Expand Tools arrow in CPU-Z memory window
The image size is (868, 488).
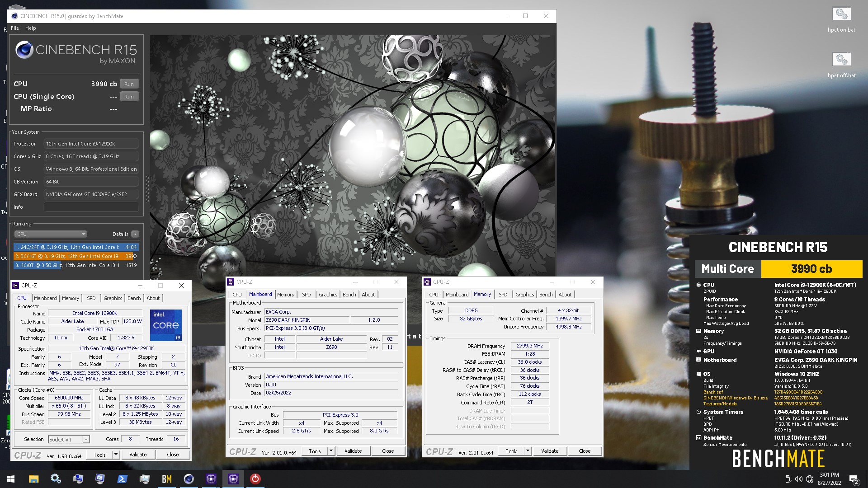coord(528,451)
